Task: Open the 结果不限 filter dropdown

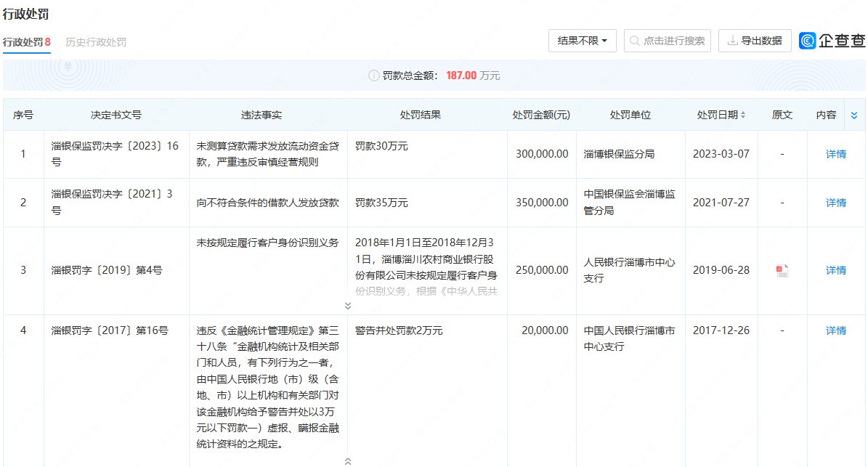Action: point(582,41)
